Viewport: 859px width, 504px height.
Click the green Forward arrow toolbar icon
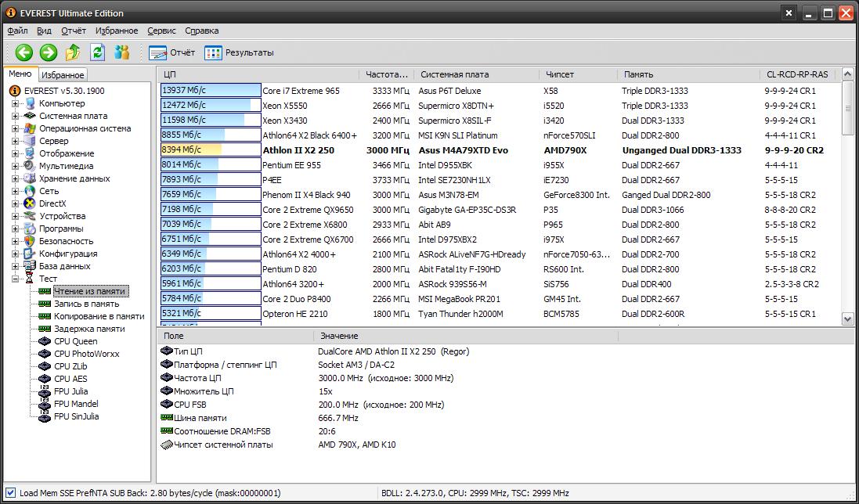[x=49, y=52]
